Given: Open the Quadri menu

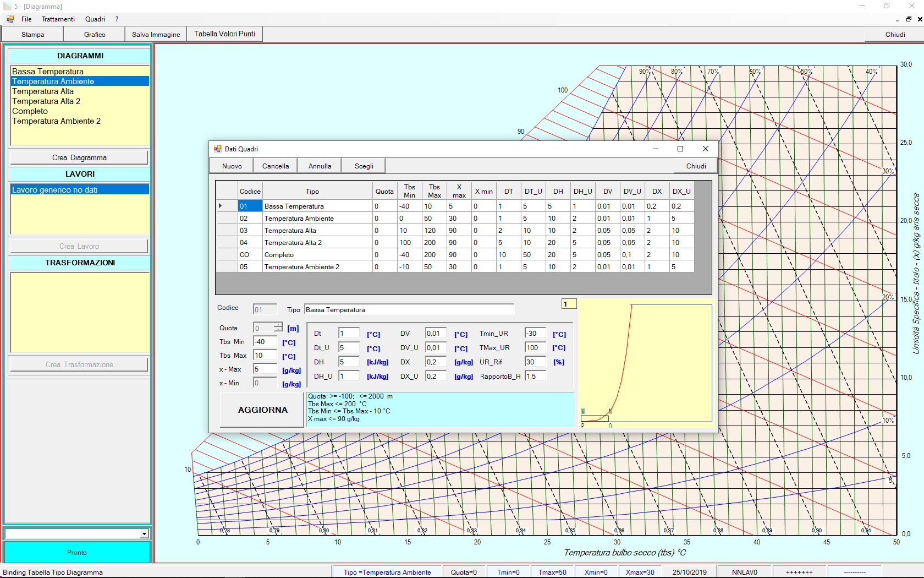Looking at the screenshot, I should pos(95,19).
